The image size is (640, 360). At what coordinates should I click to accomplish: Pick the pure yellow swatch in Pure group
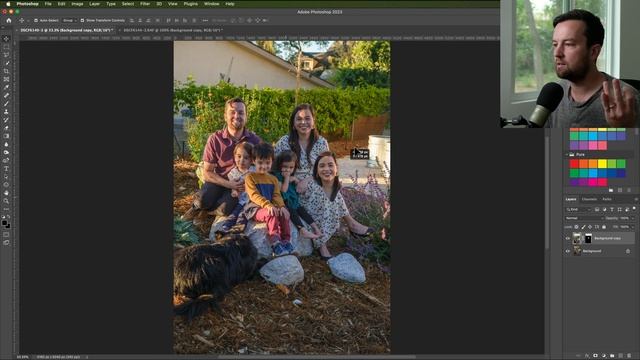coord(602,164)
